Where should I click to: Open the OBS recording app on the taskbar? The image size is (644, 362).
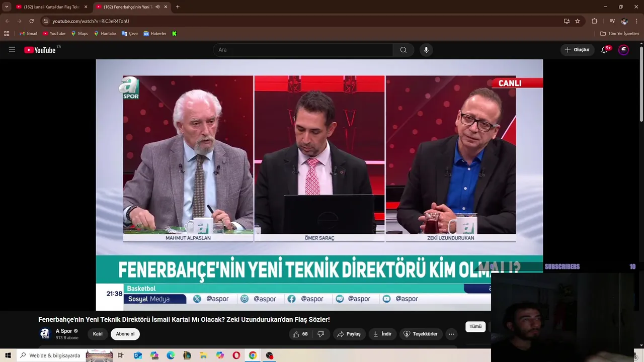coord(270,355)
